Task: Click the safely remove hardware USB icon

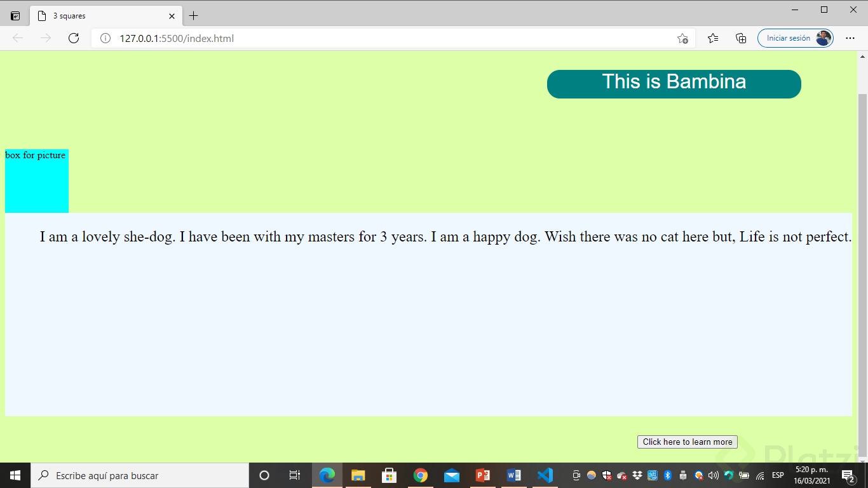Action: pyautogui.click(x=683, y=475)
